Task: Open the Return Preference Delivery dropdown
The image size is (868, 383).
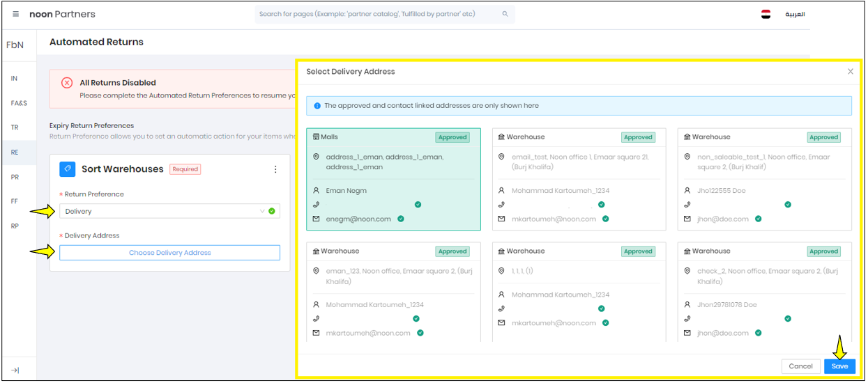Action: pyautogui.click(x=169, y=211)
